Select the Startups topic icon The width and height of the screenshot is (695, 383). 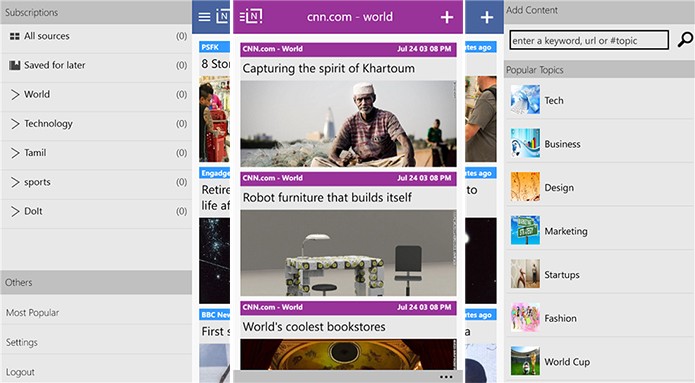[525, 274]
